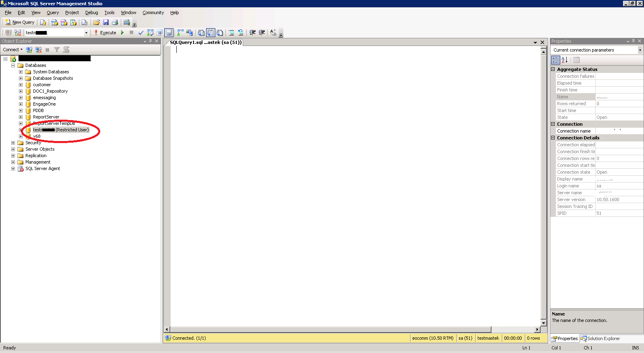Image resolution: width=644 pixels, height=353 pixels.
Task: Collapse the Connection Details section
Action: 553,138
